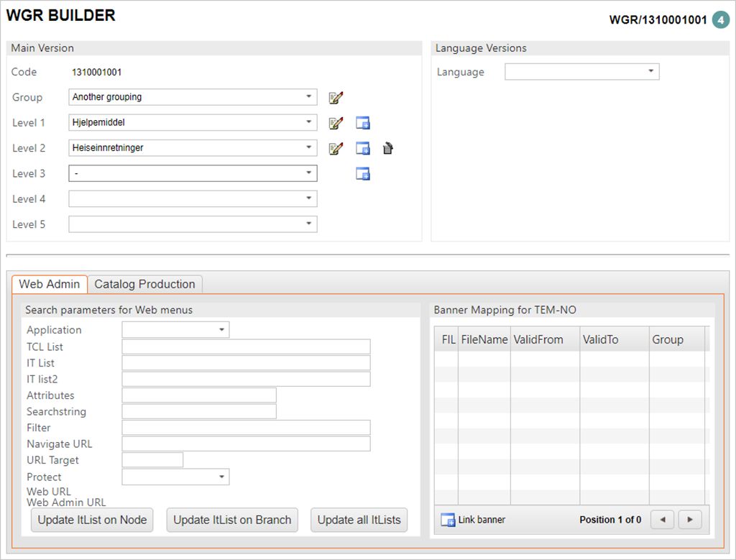Screen dimensions: 736x560
Task: Click the Link banner icon
Action: (x=448, y=520)
